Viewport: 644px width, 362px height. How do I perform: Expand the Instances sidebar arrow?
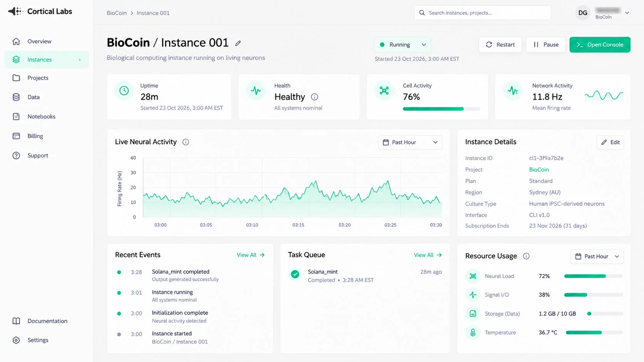tap(80, 60)
